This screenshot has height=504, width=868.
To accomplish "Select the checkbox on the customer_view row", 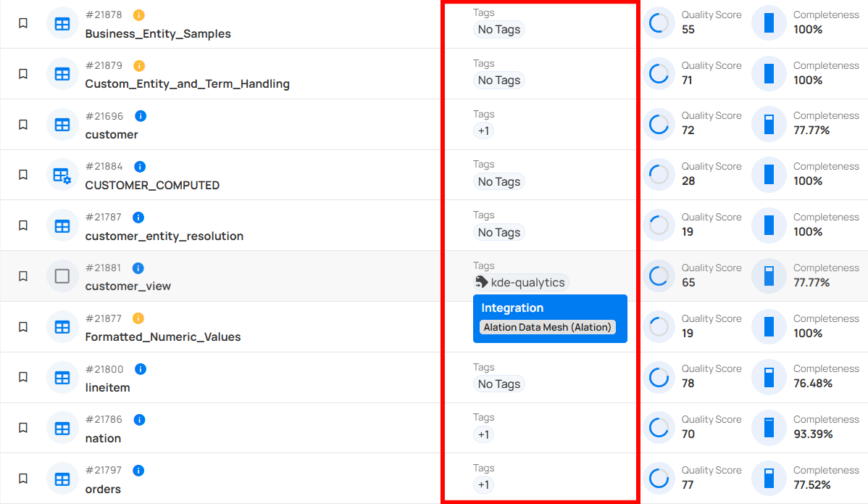I will tap(62, 276).
